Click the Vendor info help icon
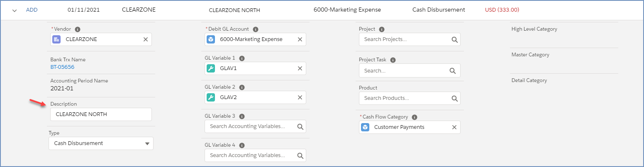This screenshot has width=644, height=167. [78, 29]
